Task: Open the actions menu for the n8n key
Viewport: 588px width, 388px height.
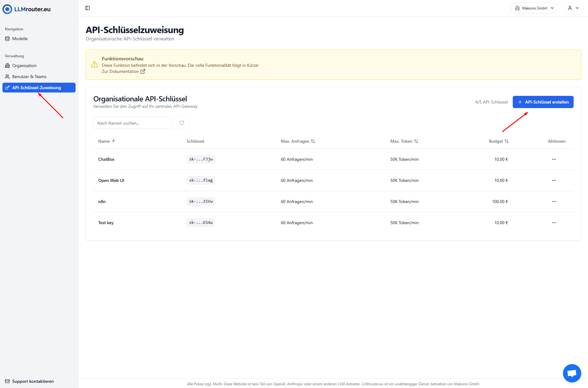Action: tap(554, 202)
